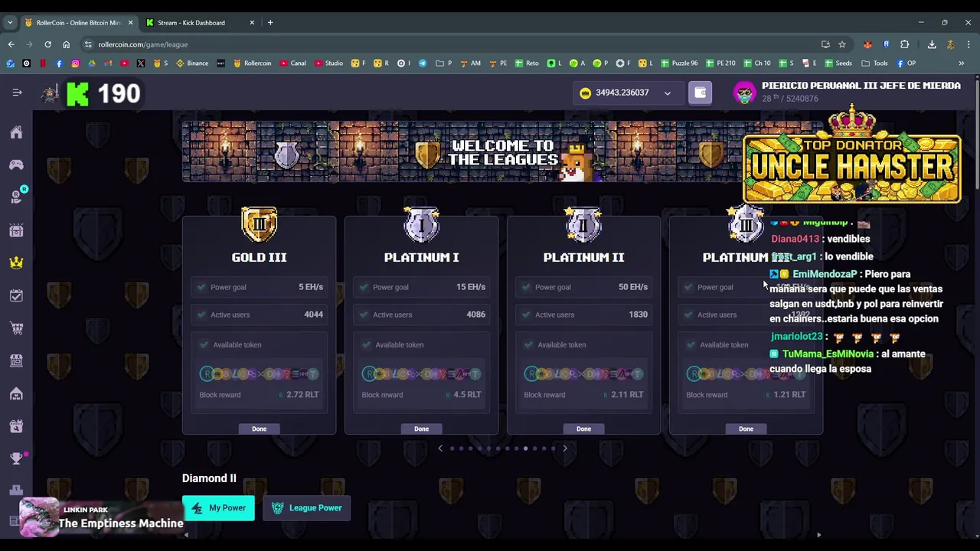
Task: Click the wallet icon next to balance
Action: coord(700,93)
